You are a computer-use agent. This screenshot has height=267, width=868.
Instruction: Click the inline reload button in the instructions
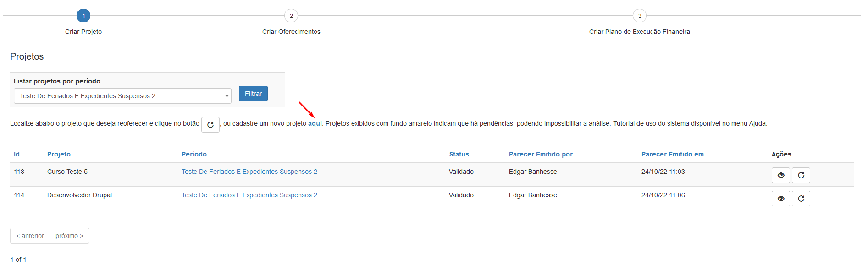tap(210, 125)
